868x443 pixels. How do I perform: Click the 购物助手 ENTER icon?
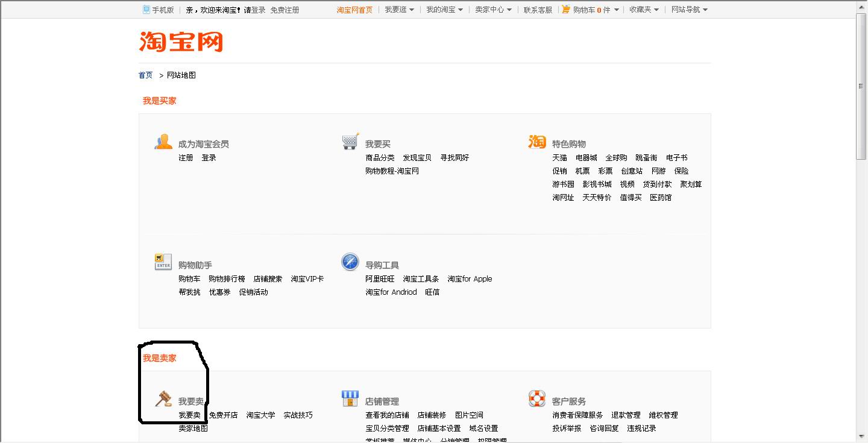163,262
